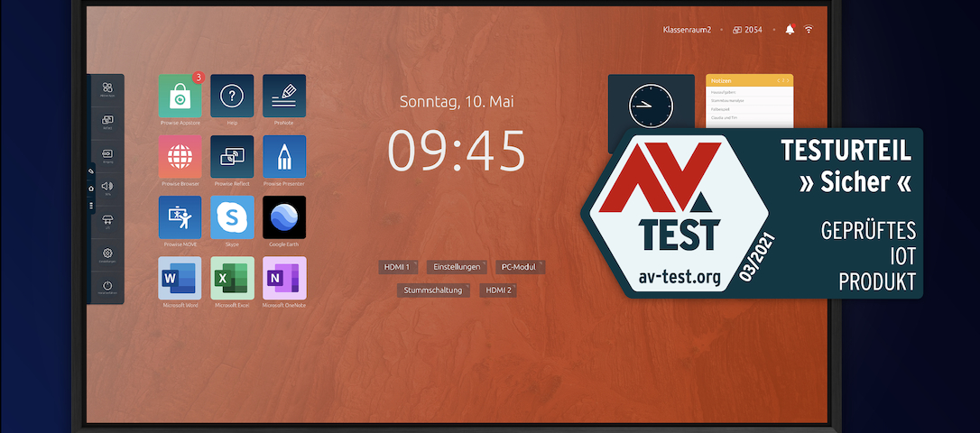980x433 pixels.
Task: Select Reflect in the sidebar
Action: 107,120
